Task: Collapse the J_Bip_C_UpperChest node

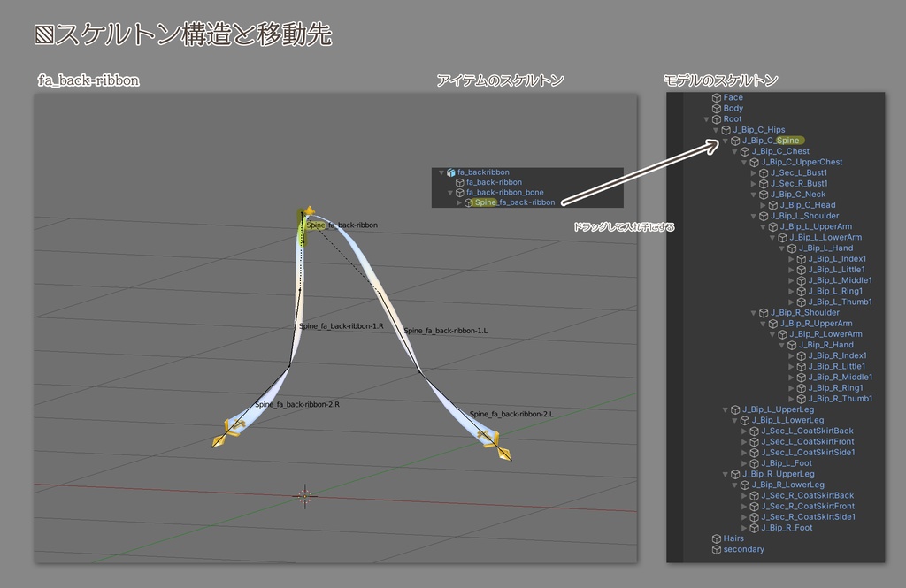Action: tap(744, 163)
